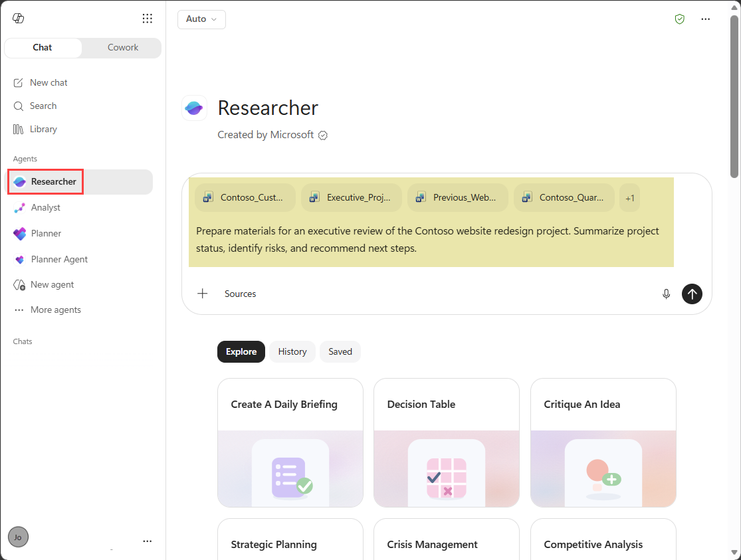Image resolution: width=741 pixels, height=560 pixels.
Task: Open More agents
Action: (x=47, y=310)
